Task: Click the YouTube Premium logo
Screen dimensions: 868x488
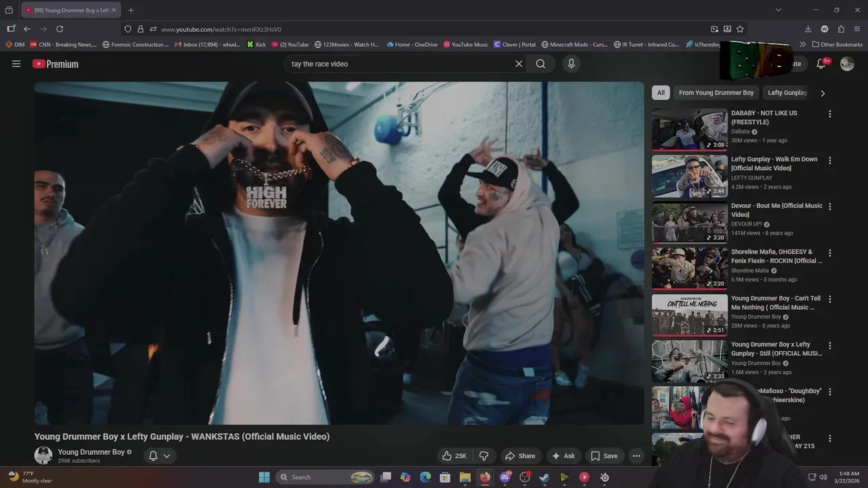Action: point(56,64)
